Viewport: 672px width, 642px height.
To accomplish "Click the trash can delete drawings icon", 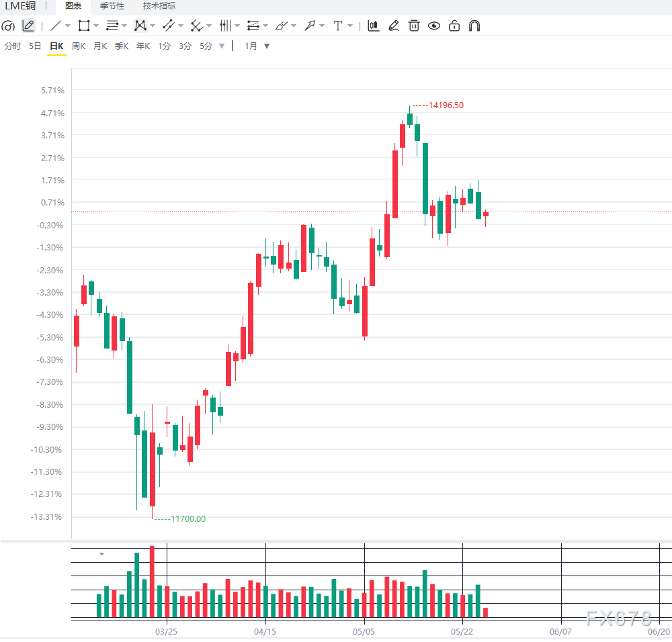I will click(x=414, y=26).
